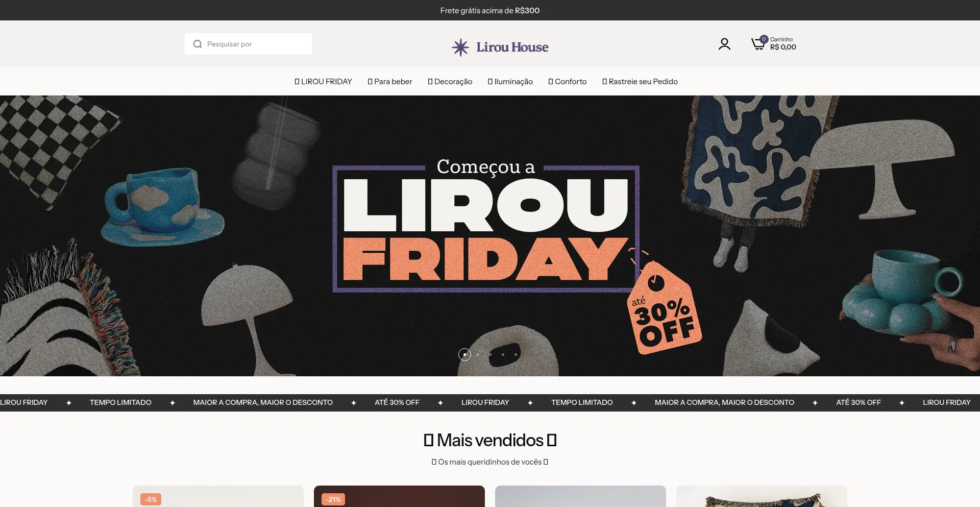Viewport: 980px width, 507px height.
Task: Click the Carrinho R$ 0,00 text
Action: click(x=783, y=43)
